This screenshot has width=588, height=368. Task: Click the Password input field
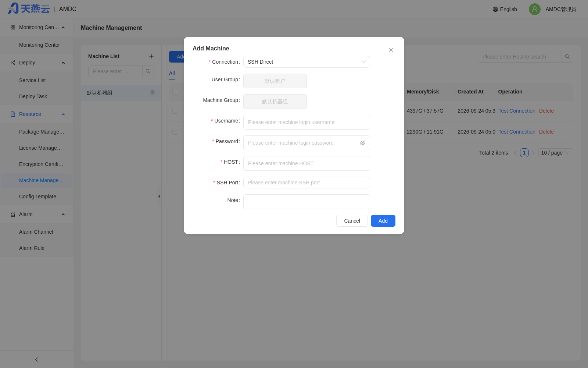[306, 143]
